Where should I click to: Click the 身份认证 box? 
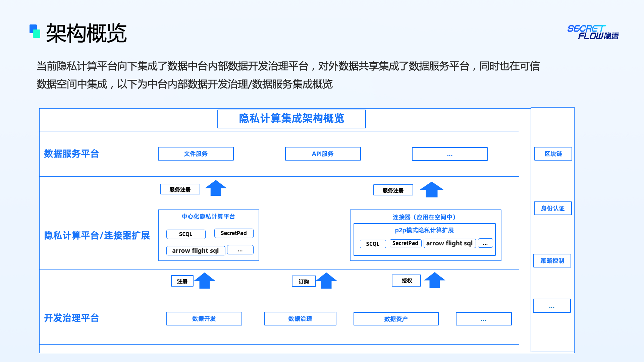coord(552,208)
